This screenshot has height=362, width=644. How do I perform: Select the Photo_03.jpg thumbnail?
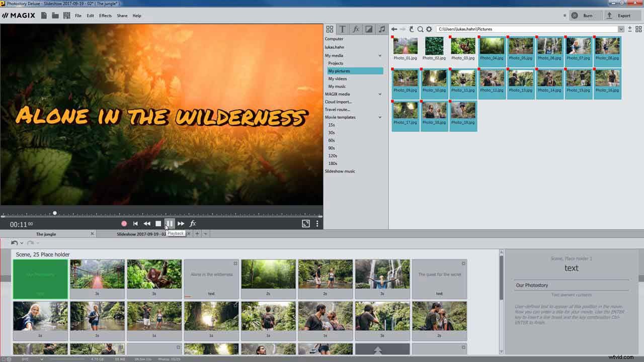coord(462,45)
